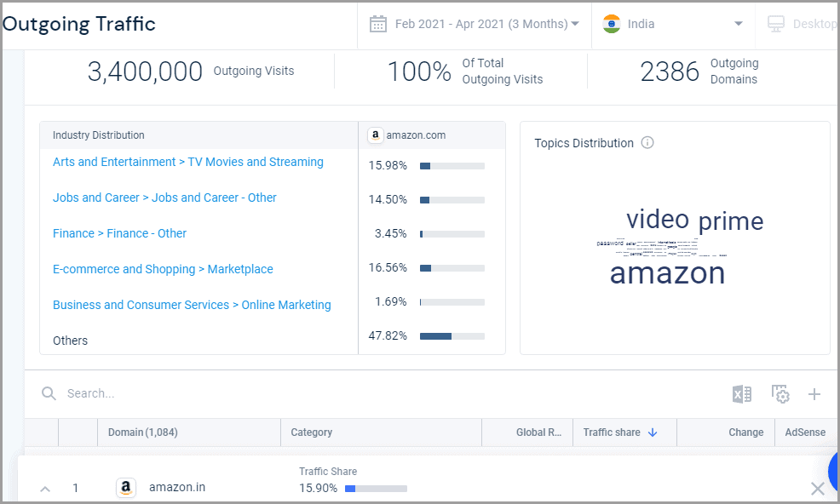Image resolution: width=840 pixels, height=504 pixels.
Task: Open the column settings gear icon
Action: pos(780,394)
